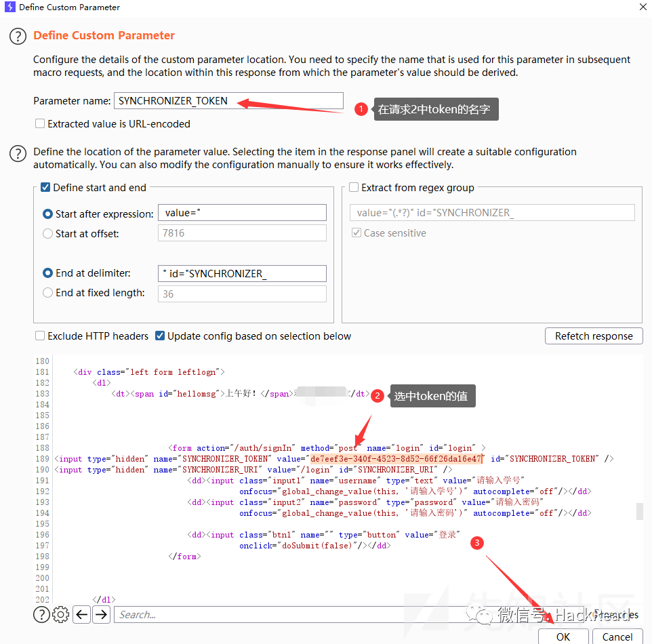Click class="input1" text on line 191
Viewport: 652px width, 644px height.
coord(272,481)
